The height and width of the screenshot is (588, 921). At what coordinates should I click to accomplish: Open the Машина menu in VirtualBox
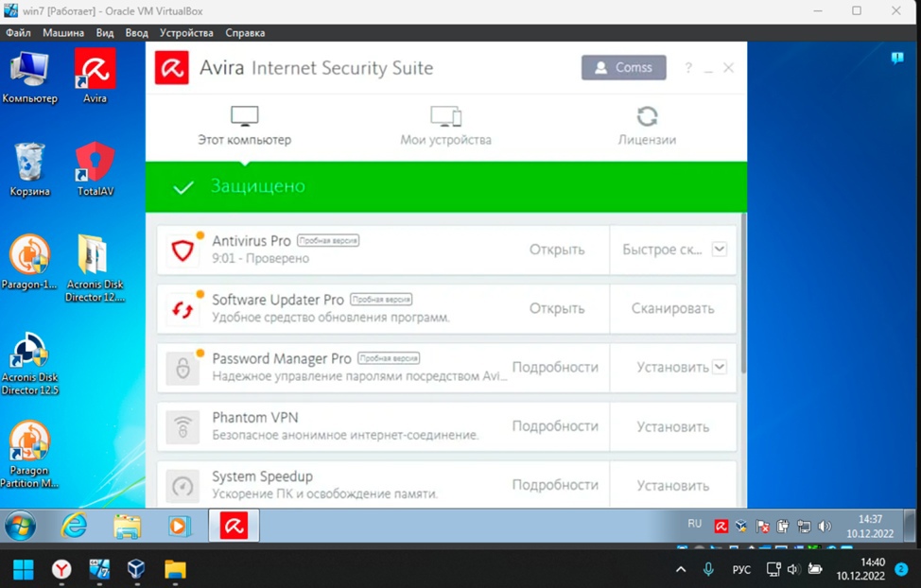(62, 33)
